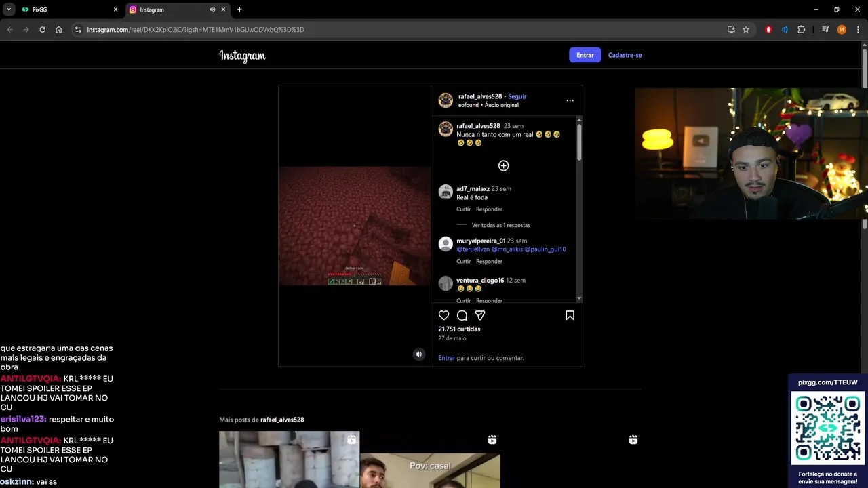Open the browser home page

click(x=58, y=29)
